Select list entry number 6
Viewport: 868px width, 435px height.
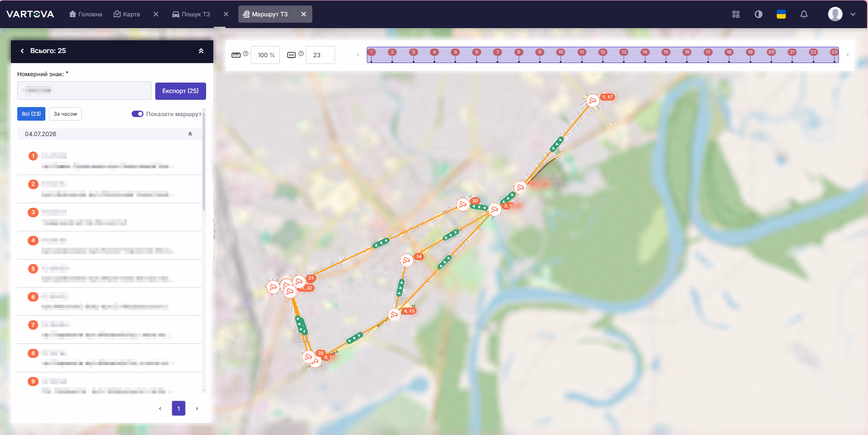click(109, 302)
